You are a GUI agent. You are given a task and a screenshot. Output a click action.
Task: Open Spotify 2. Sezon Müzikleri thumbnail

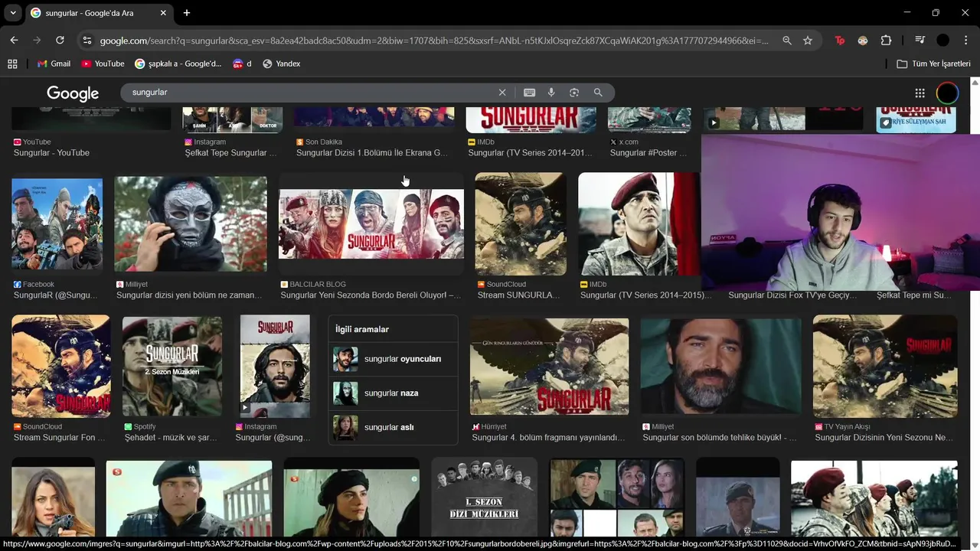tap(172, 366)
